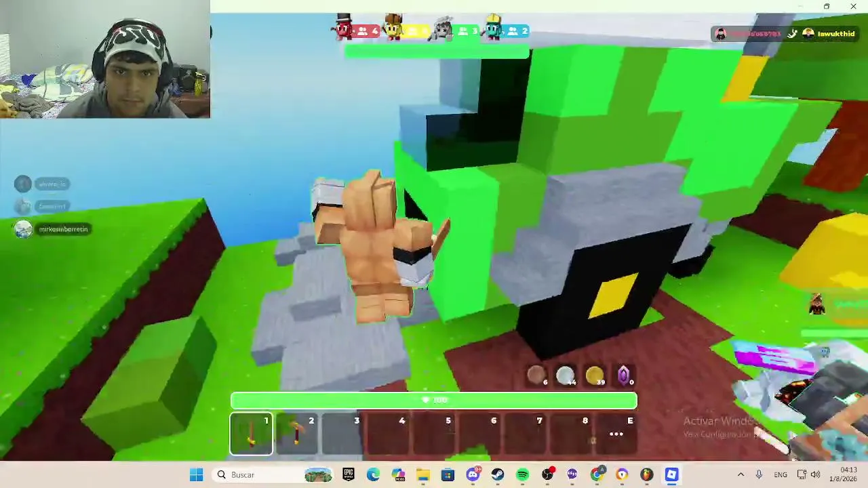Click the red team player count
Viewport: 868px width, 488px height.
(x=367, y=31)
